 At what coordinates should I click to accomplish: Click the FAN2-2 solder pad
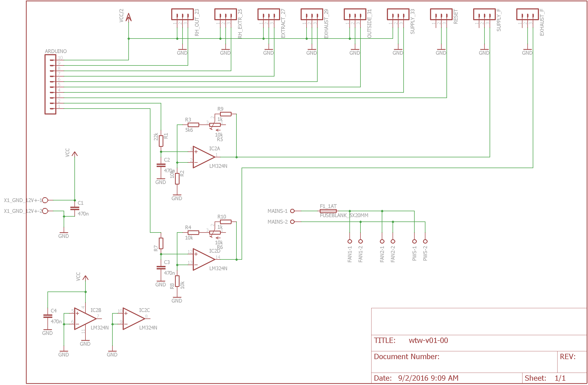[393, 241]
